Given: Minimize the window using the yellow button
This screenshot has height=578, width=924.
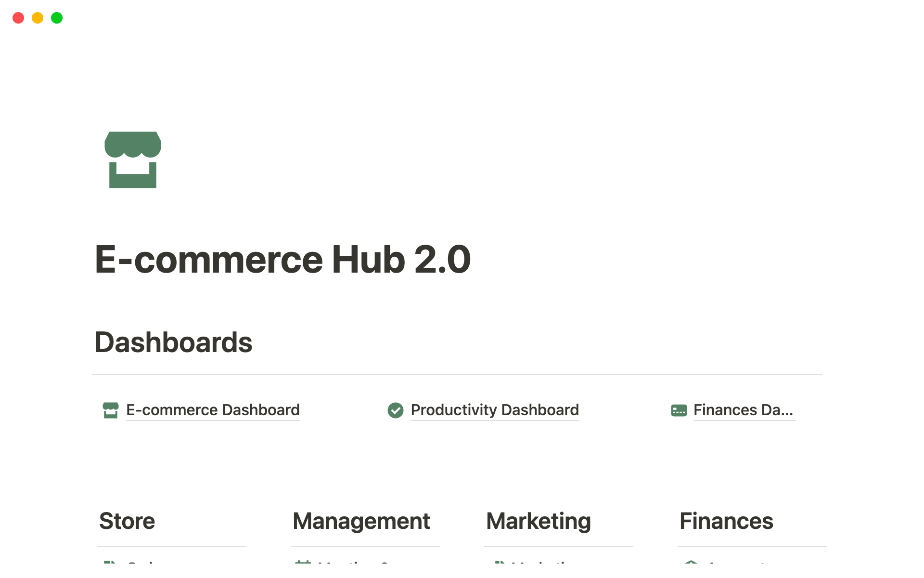Looking at the screenshot, I should [x=38, y=18].
